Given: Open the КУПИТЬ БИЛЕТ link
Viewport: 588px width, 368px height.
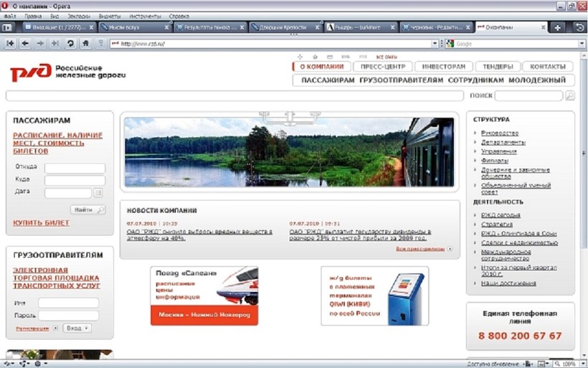Looking at the screenshot, I should [x=42, y=223].
